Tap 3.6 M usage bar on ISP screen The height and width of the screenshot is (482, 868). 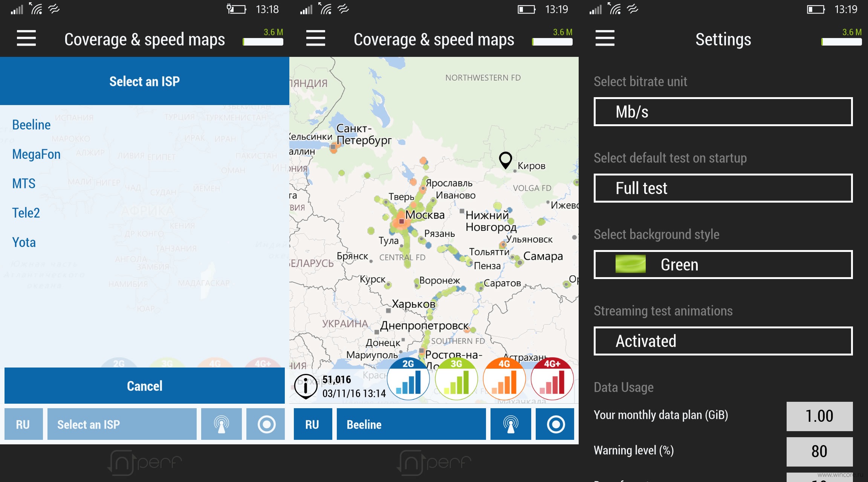pyautogui.click(x=263, y=42)
